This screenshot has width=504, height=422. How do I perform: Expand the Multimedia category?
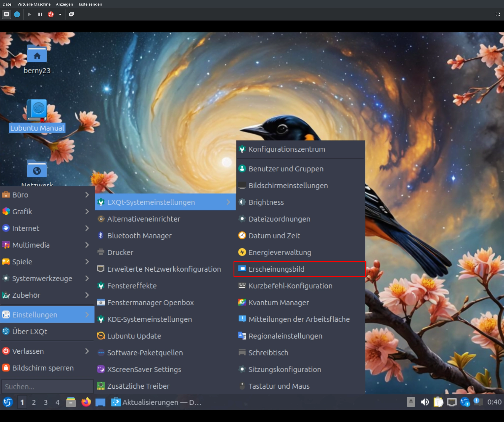(47, 245)
